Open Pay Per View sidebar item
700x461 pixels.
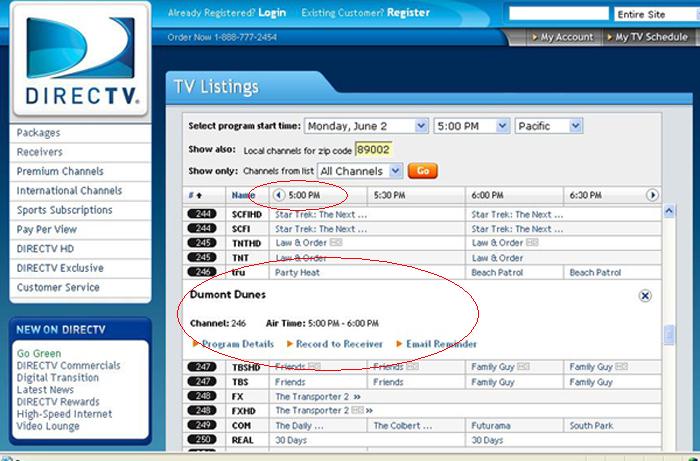click(x=46, y=229)
